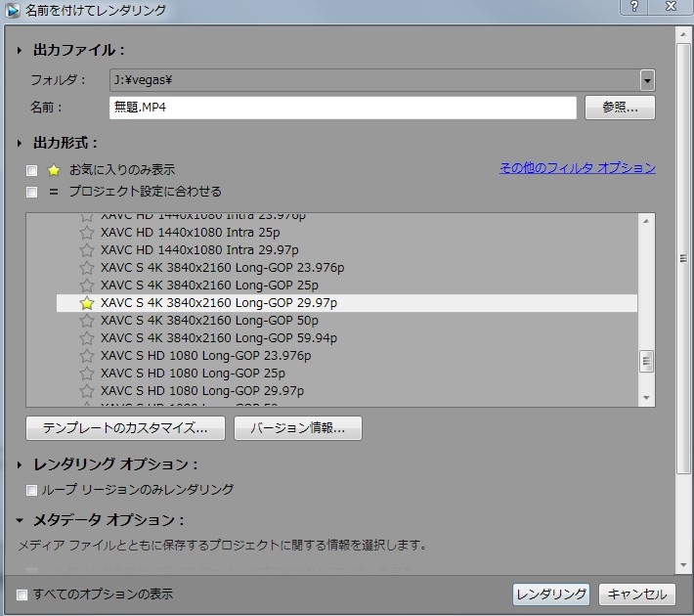Select XAVC HD 1440x1080 Intra 29.97p
This screenshot has height=616, width=694.
coord(347,250)
